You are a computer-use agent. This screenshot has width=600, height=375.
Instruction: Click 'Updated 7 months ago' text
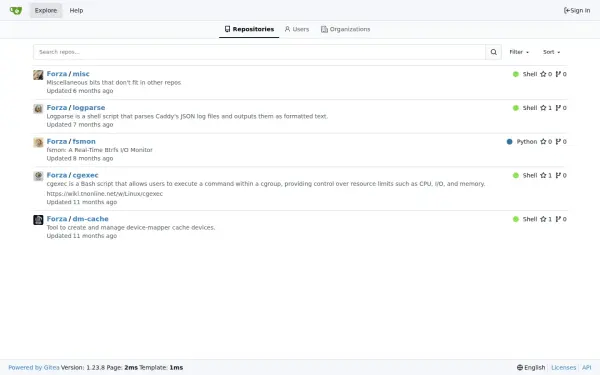pyautogui.click(x=80, y=124)
